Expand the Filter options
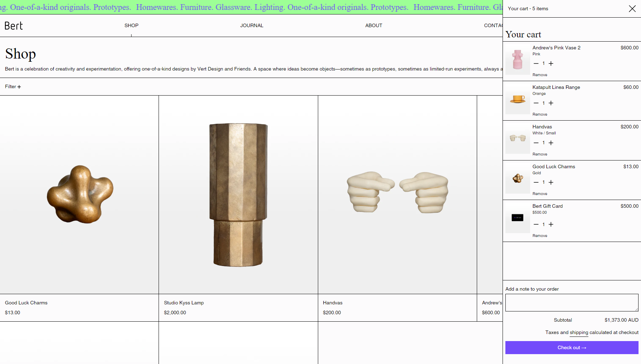Image resolution: width=641 pixels, height=364 pixels. tap(13, 87)
